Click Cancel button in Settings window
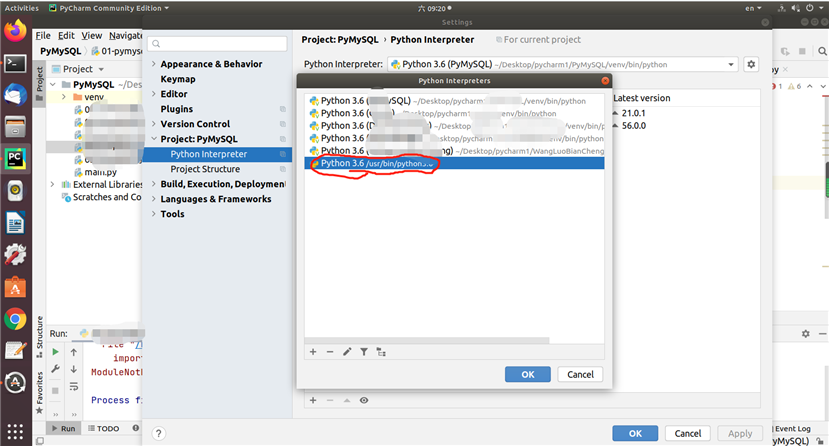Screen dimensions: 829x446 point(688,433)
